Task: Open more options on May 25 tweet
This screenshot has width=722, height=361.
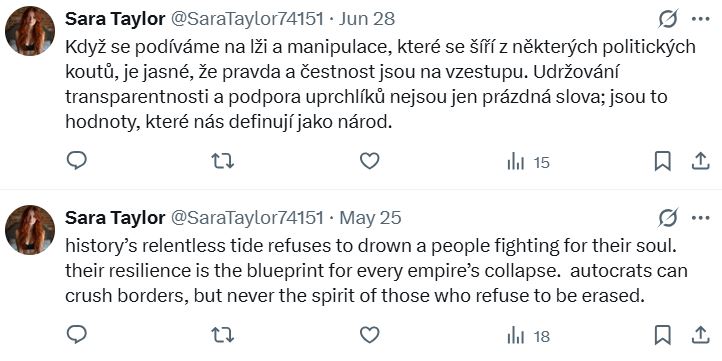Action: click(x=701, y=218)
